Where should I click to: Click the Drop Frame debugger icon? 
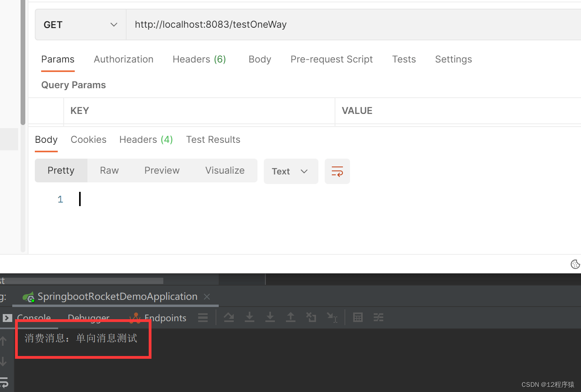tap(311, 317)
